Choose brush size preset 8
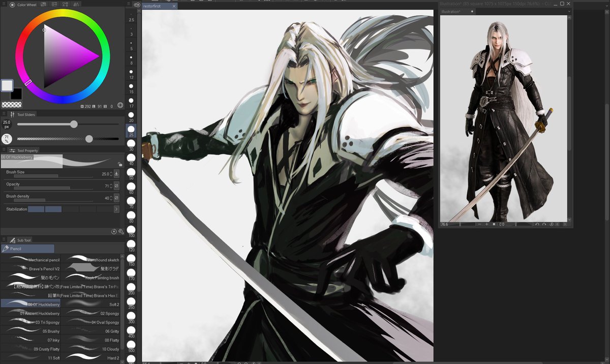 point(131,59)
